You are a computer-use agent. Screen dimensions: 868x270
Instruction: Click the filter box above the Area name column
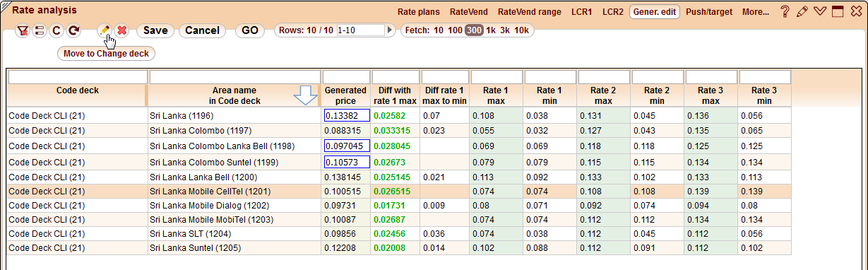point(235,77)
